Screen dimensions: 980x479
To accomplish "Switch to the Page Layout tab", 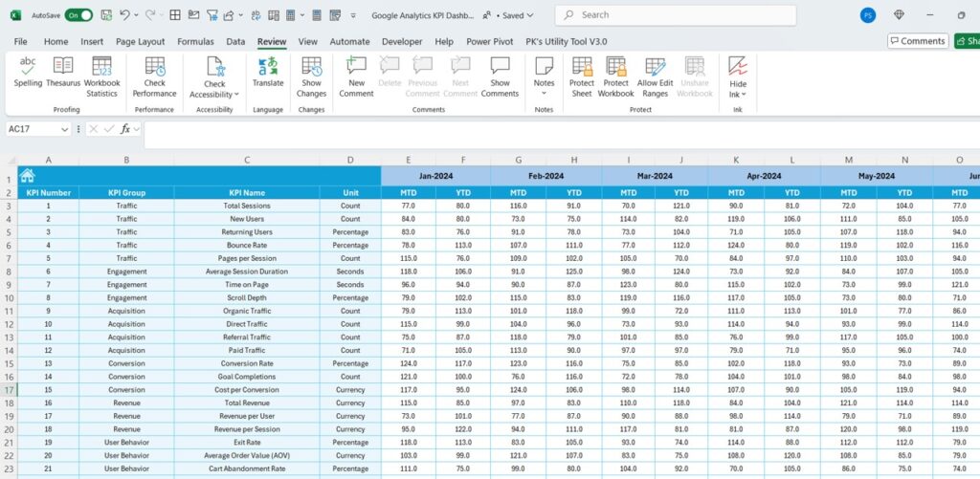I will (140, 41).
